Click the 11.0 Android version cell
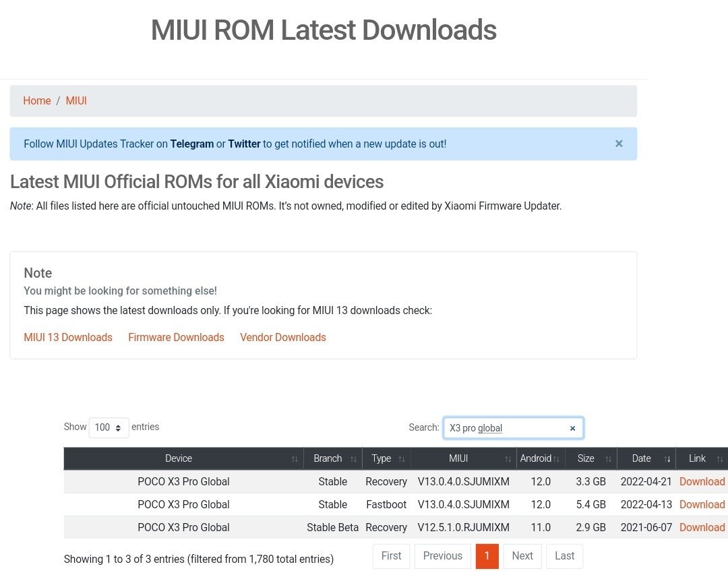The height and width of the screenshot is (575, 728). click(541, 528)
